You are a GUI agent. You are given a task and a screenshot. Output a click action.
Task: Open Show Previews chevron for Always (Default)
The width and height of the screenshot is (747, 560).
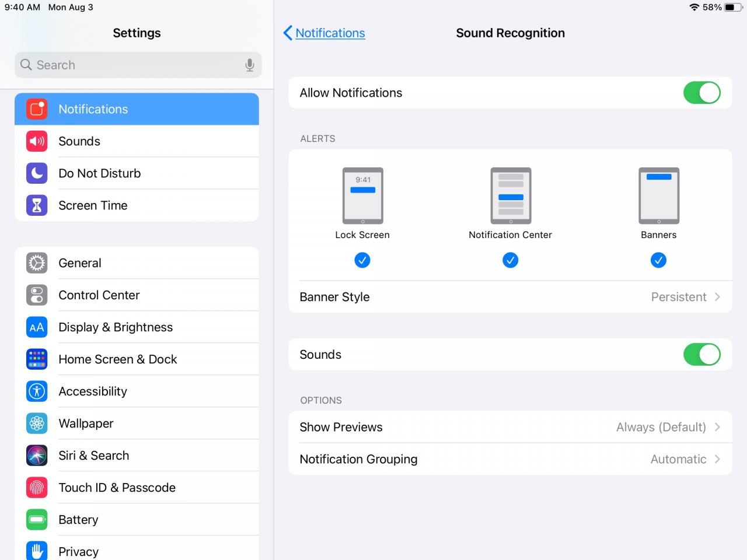click(717, 427)
